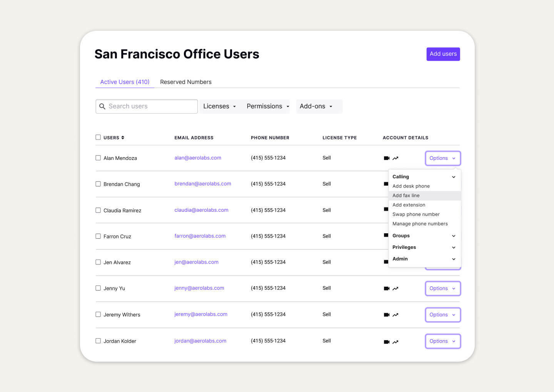Select the checkbox for Farron Cruz
Screen dimensions: 554x392
tap(98, 236)
